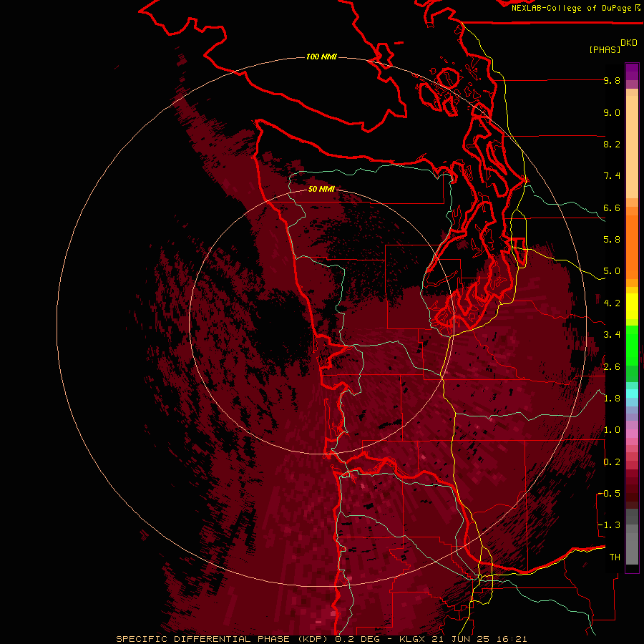The height and width of the screenshot is (644, 644).
Task: Select the 0.2 scale value
Action: coord(612,462)
